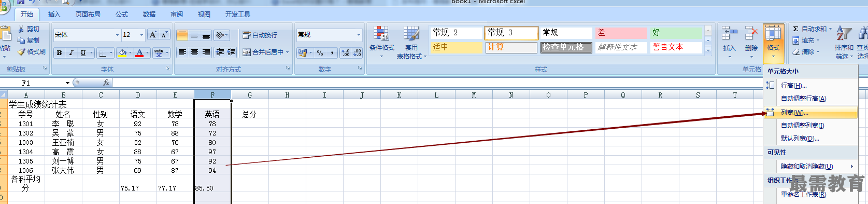The image size is (868, 204).
Task: Click Wrap Text (自动换行)
Action: pyautogui.click(x=260, y=35)
